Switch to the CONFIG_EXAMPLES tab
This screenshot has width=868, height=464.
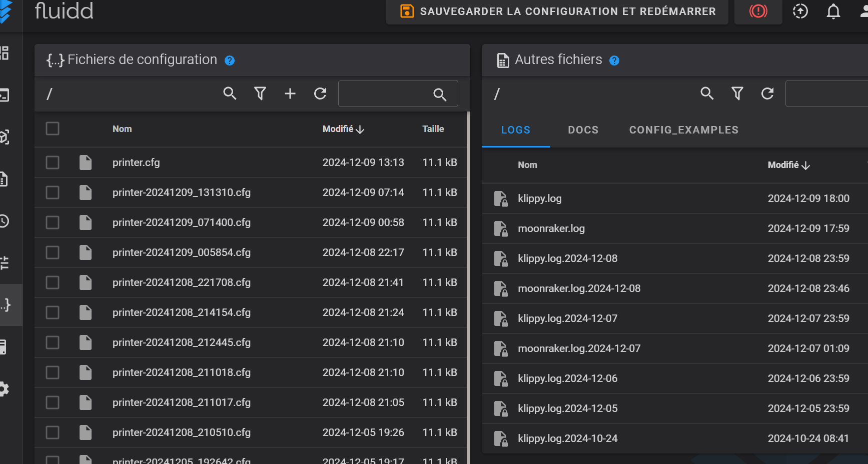click(x=683, y=130)
